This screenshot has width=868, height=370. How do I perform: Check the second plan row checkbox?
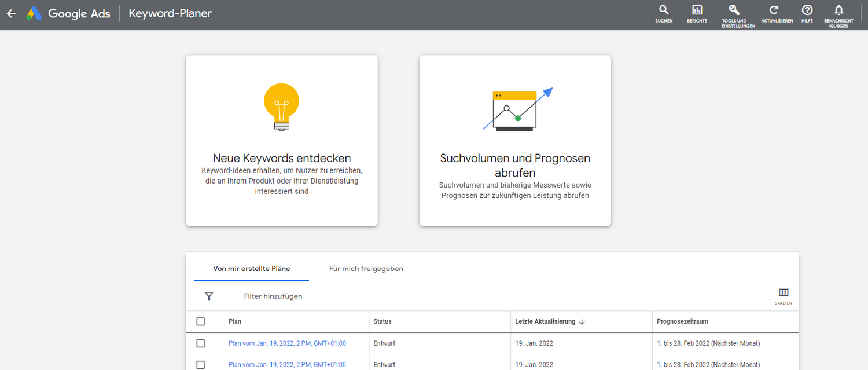(x=201, y=365)
